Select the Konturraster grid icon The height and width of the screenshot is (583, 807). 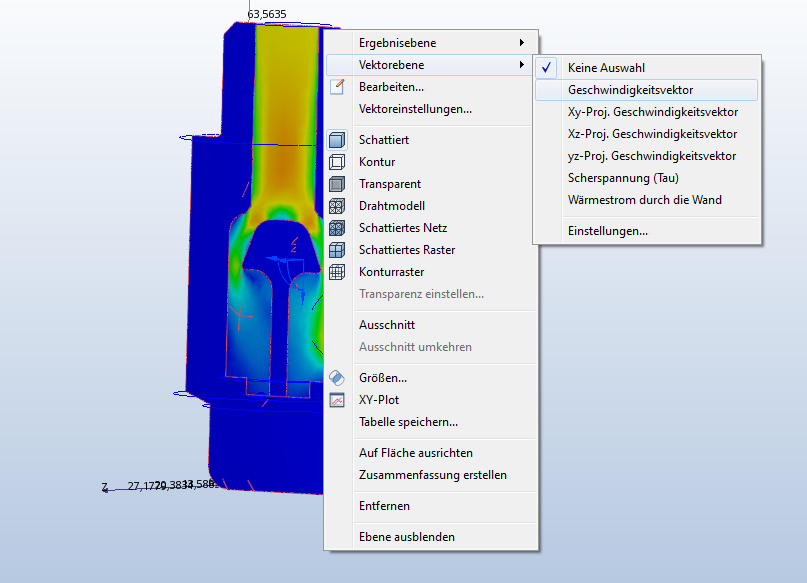[x=337, y=272]
